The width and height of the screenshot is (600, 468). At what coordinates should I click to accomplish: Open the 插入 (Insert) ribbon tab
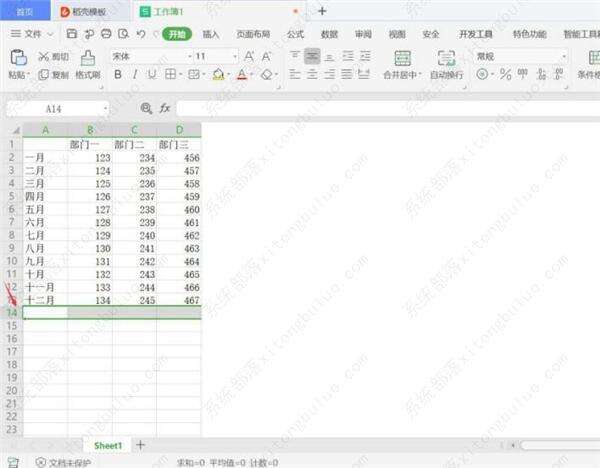pos(210,34)
